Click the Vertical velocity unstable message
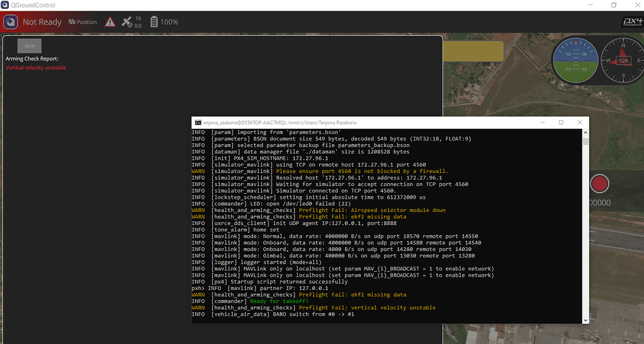This screenshot has width=644, height=344. 36,68
